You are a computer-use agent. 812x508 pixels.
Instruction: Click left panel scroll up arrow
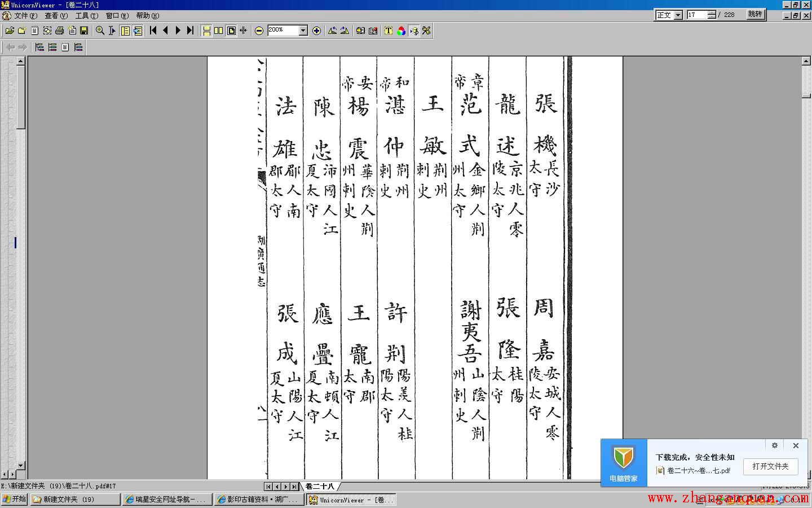click(x=21, y=60)
